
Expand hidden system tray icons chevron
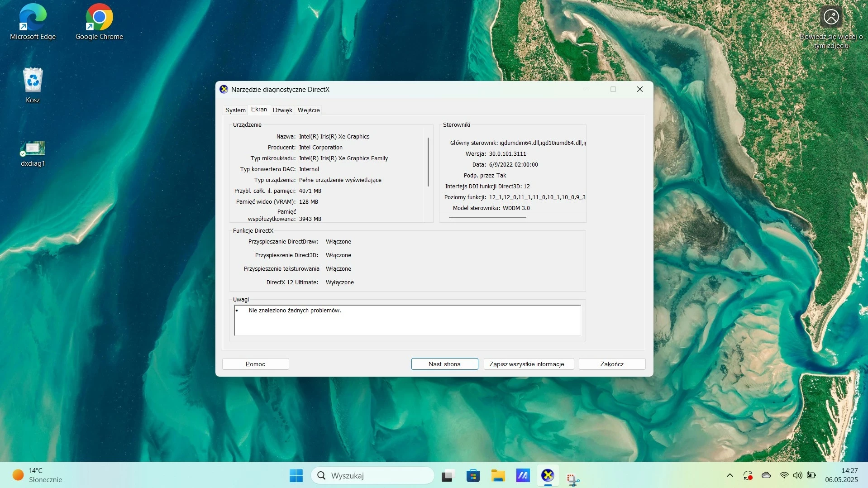(x=730, y=475)
